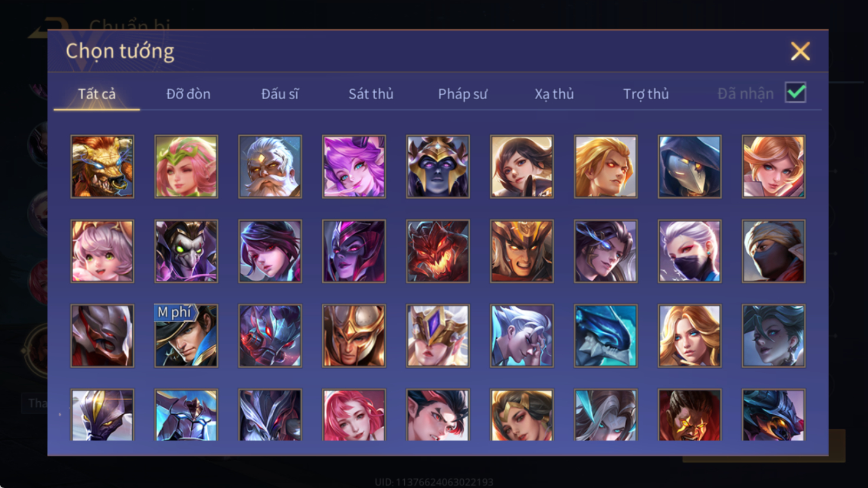Pick the pink-haired flower crown hero

[x=186, y=166]
